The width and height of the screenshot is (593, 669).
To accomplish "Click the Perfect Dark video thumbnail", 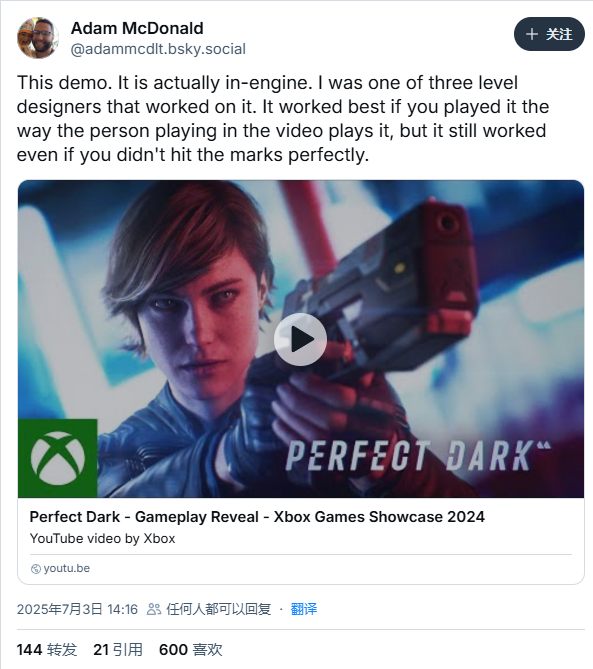I will pos(301,339).
